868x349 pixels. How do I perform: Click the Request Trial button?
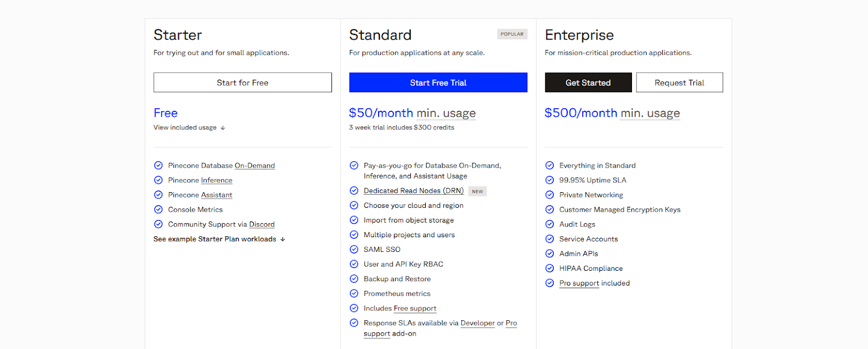point(679,83)
